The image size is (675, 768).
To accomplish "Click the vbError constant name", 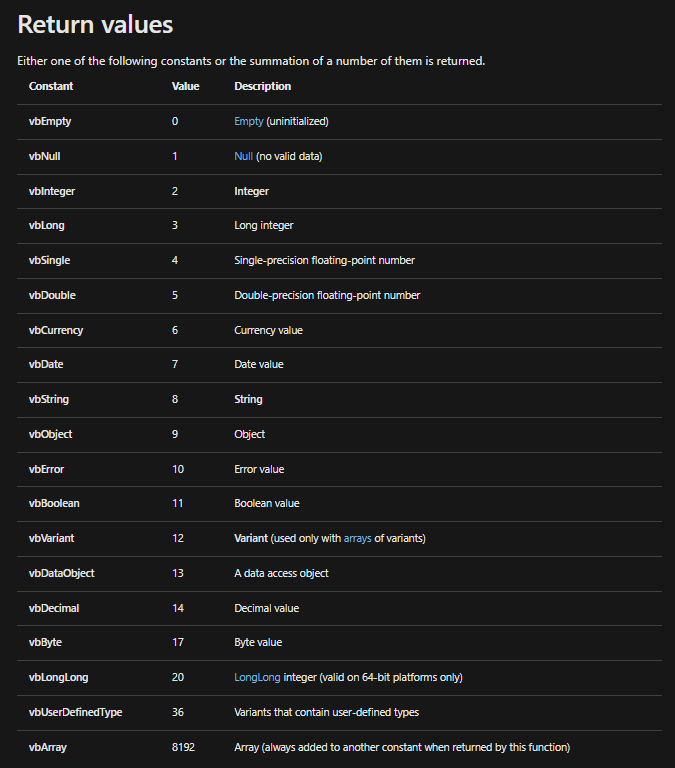I will (47, 469).
